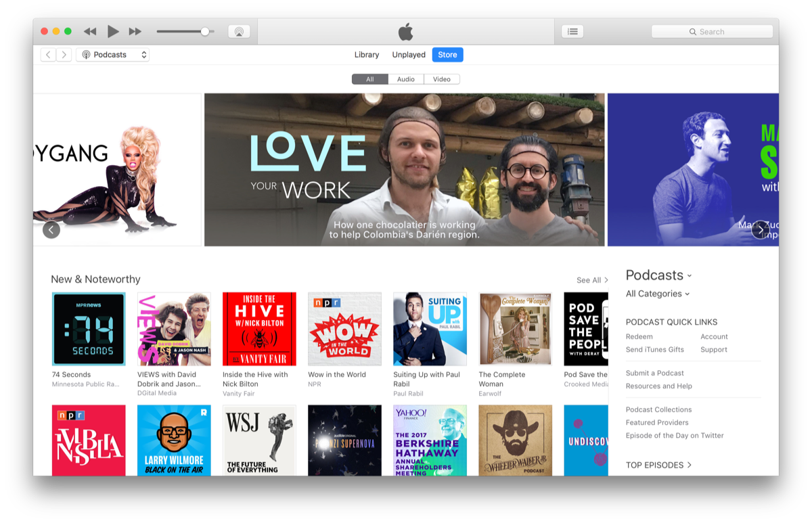Image resolution: width=812 pixels, height=523 pixels.
Task: Click the carousel next arrow
Action: (x=759, y=229)
